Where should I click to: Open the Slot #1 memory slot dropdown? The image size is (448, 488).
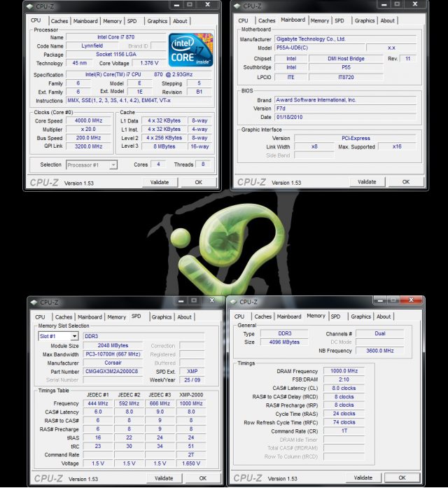(x=74, y=336)
